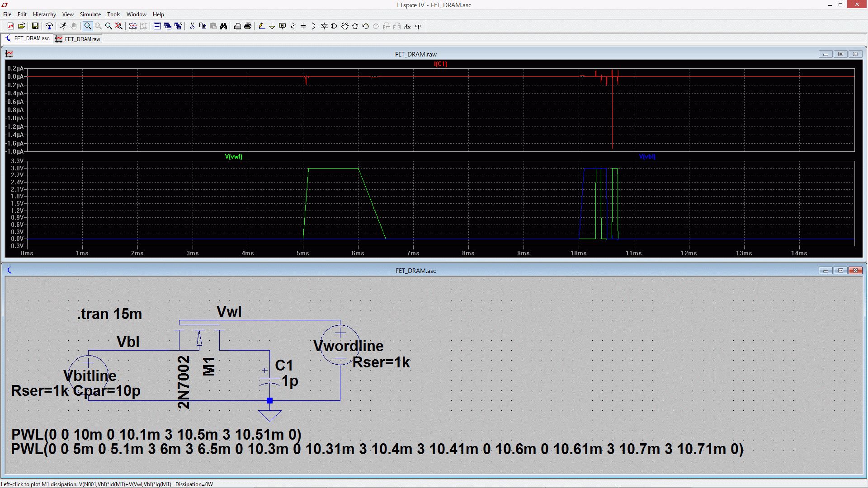Screen dimensions: 868x488
Task: Click the .tran 15m directive text
Action: [x=109, y=314]
